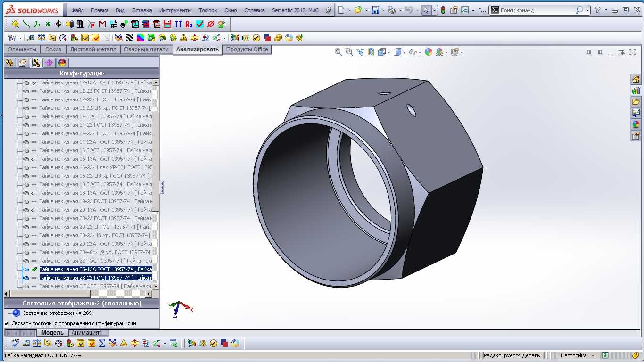This screenshot has width=644, height=362.
Task: Open the Select tool dropdown arrow
Action: tap(434, 10)
